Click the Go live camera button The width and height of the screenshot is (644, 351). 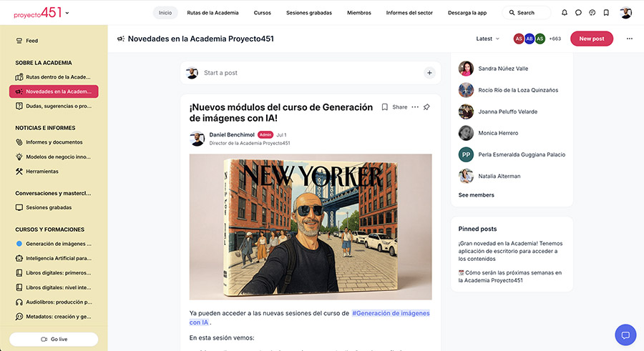(x=54, y=339)
